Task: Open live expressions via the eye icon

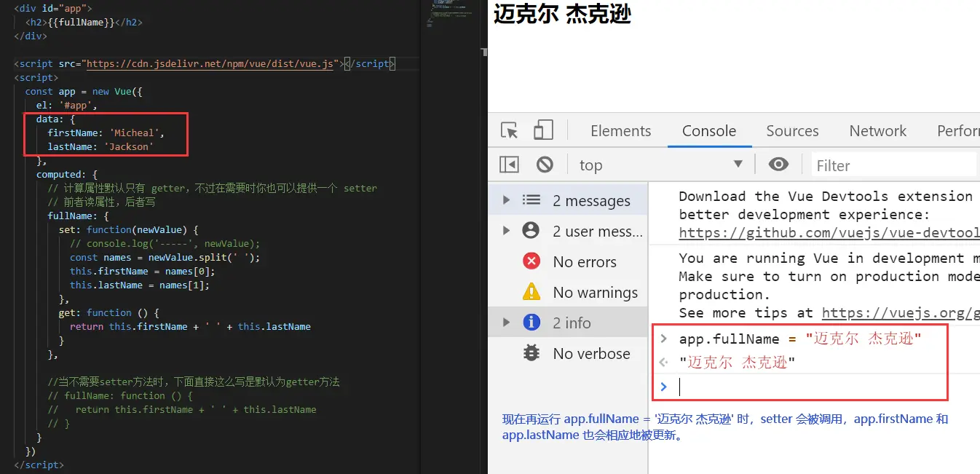Action: 778,165
